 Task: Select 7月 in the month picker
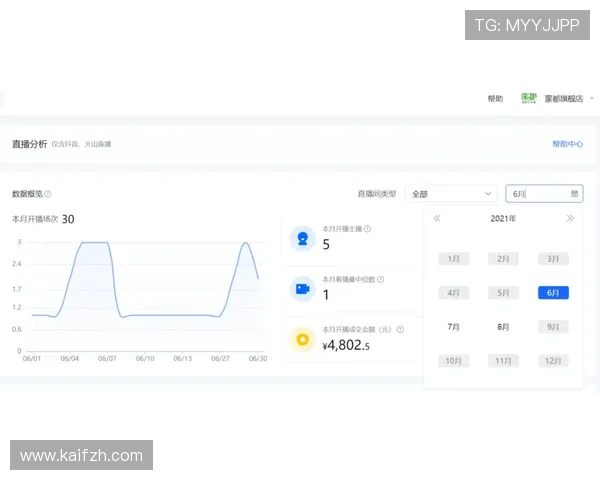click(453, 327)
